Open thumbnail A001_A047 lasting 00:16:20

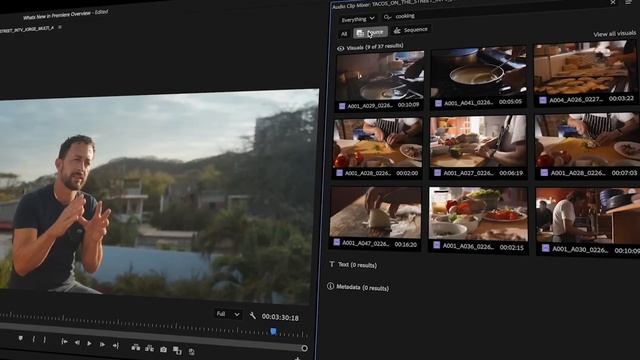[376, 218]
